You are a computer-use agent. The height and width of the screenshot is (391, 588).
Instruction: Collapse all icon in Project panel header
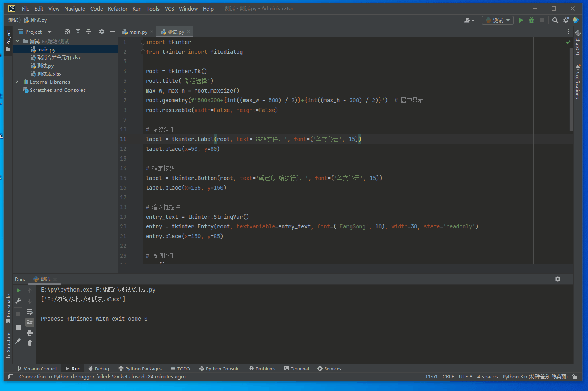tap(88, 32)
